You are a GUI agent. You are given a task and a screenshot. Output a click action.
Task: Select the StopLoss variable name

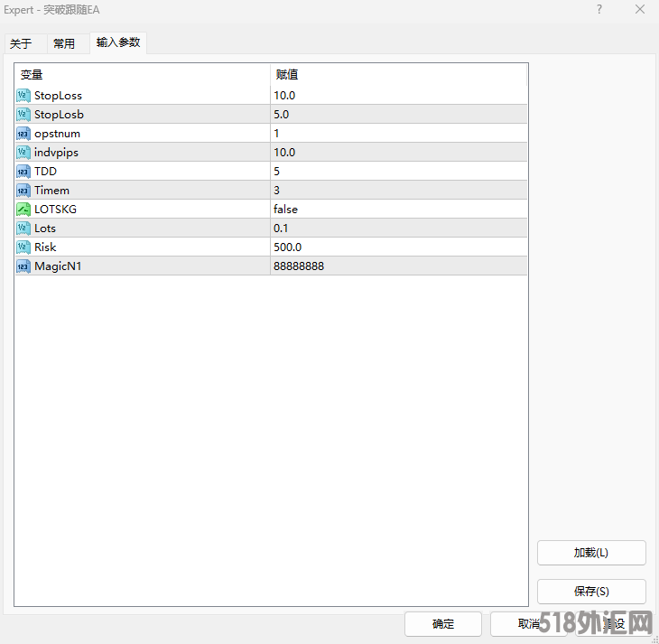[x=58, y=96]
